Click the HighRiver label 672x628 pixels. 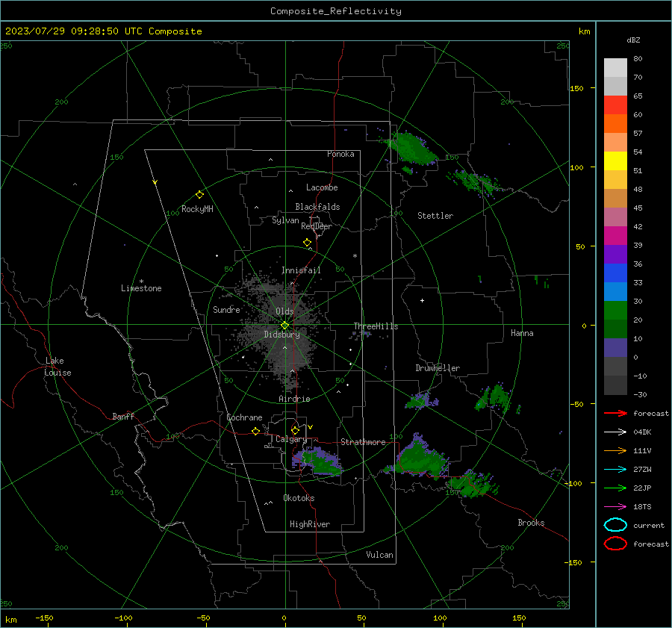(x=310, y=524)
